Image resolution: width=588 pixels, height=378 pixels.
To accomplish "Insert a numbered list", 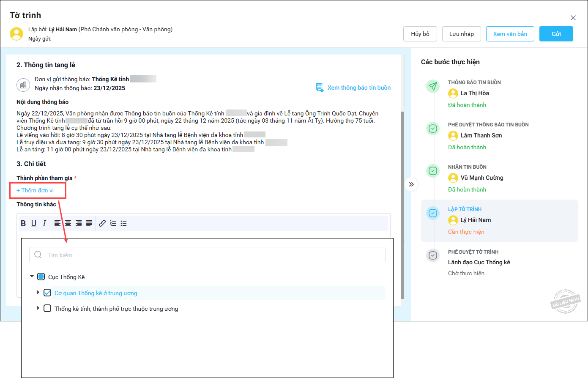I will [113, 223].
